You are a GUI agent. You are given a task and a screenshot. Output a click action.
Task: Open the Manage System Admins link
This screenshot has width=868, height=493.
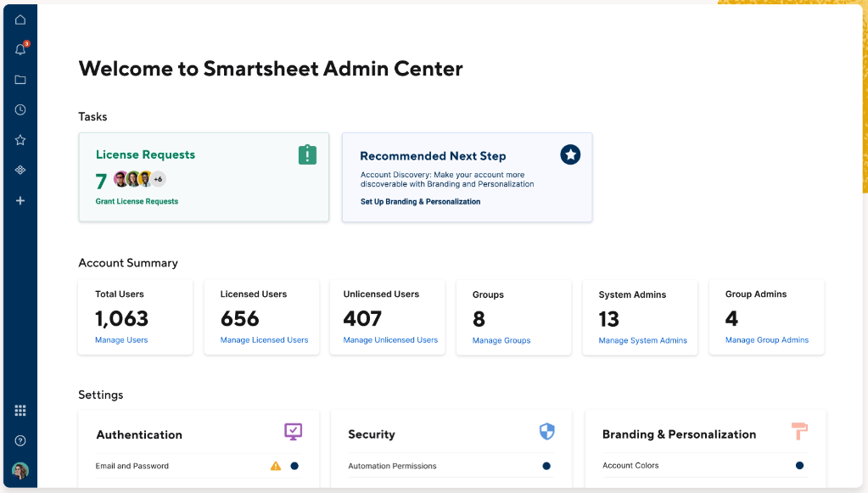(642, 340)
